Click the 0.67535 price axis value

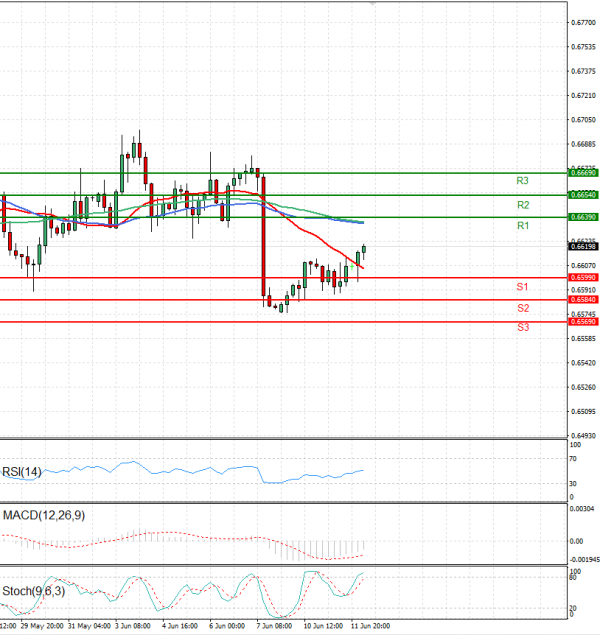point(583,47)
